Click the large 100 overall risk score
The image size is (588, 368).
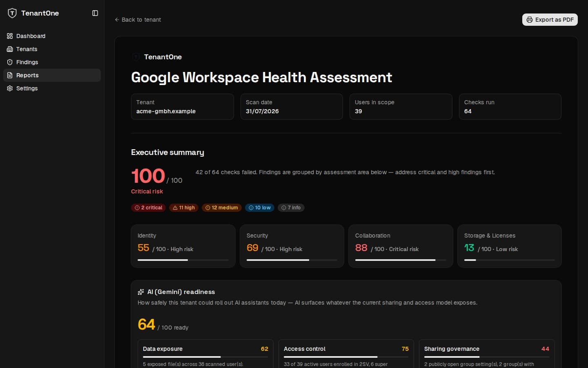click(148, 176)
